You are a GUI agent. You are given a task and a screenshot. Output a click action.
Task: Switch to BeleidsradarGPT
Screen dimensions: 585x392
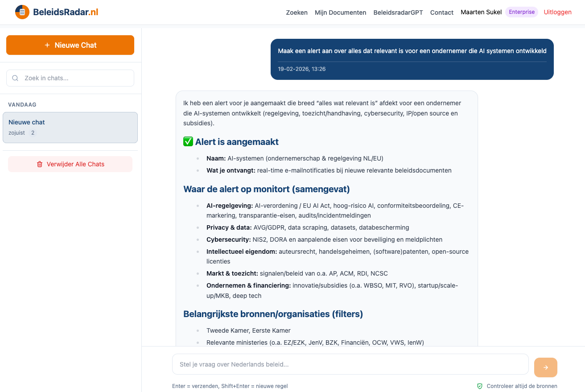[x=398, y=12]
